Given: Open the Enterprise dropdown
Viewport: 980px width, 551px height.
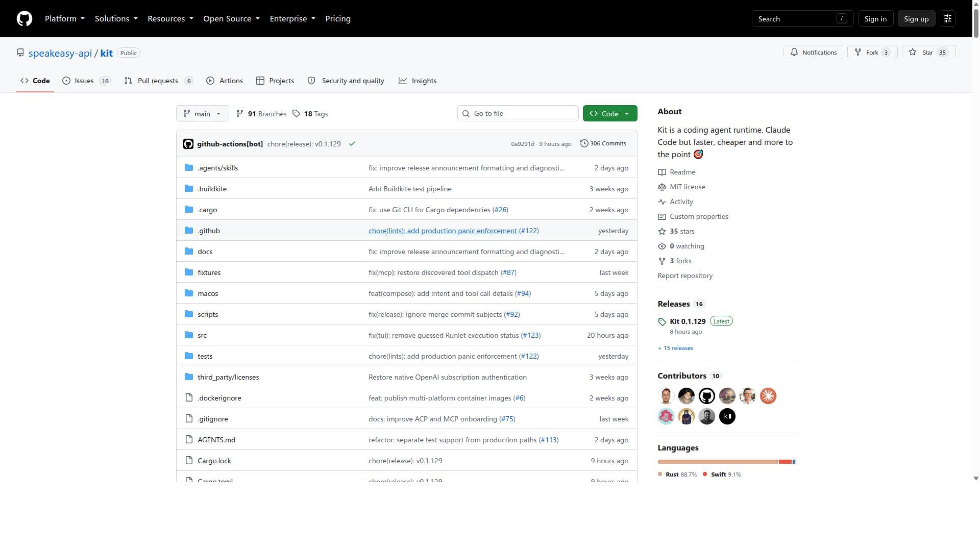Looking at the screenshot, I should point(292,19).
